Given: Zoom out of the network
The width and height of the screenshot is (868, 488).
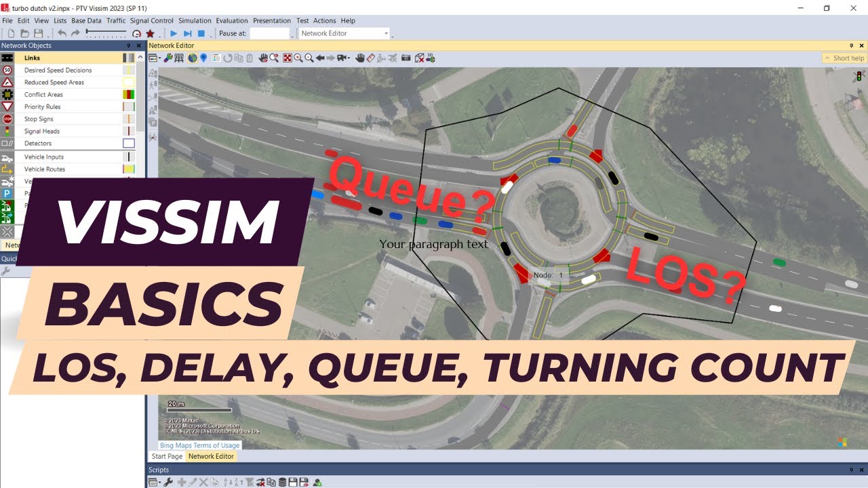Looking at the screenshot, I should click(309, 58).
